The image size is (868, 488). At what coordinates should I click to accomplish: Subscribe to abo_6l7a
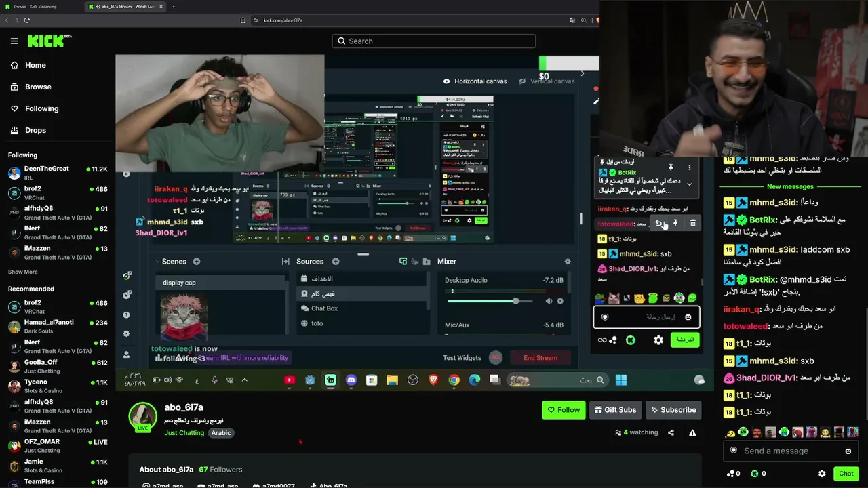[x=673, y=410]
